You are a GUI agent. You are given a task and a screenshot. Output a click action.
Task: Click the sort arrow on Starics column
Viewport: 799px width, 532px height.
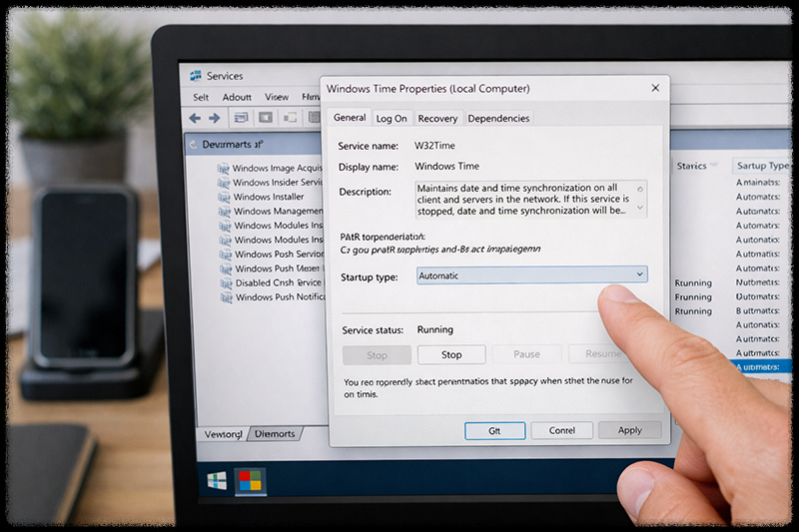pyautogui.click(x=714, y=165)
